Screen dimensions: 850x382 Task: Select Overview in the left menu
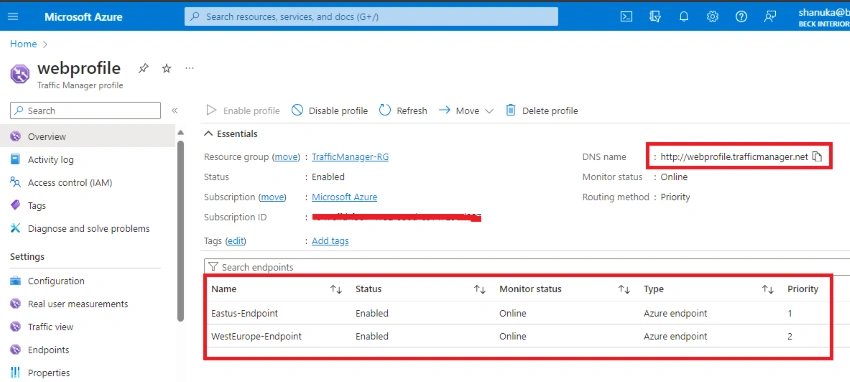(x=88, y=137)
